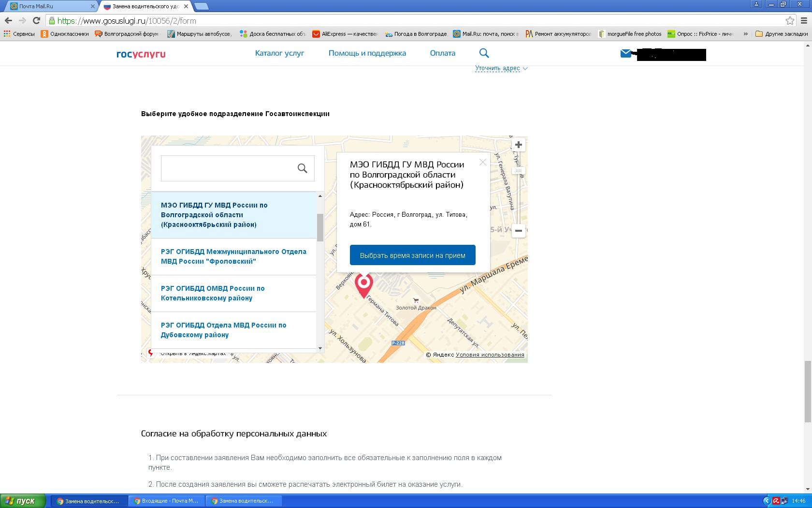Click the red location pin on map

[363, 284]
